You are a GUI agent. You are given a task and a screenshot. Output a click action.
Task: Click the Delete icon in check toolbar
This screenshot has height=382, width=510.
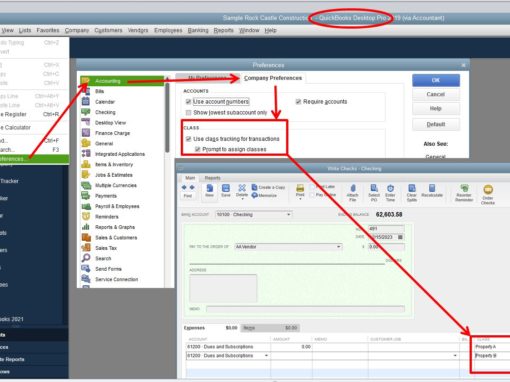point(242,191)
